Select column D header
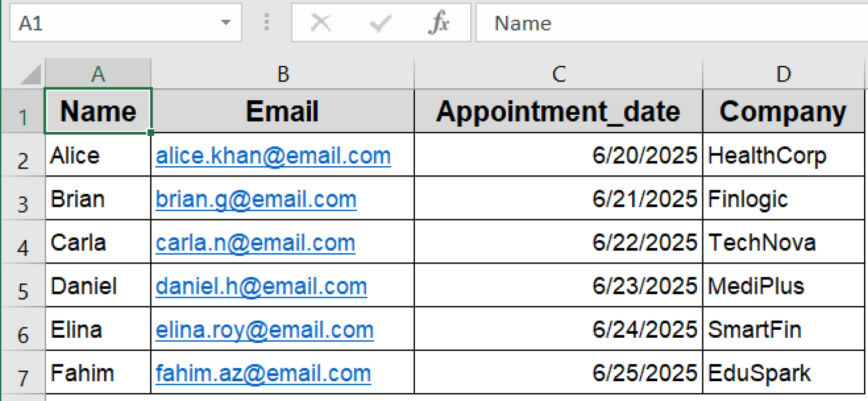868x401 pixels. click(783, 74)
